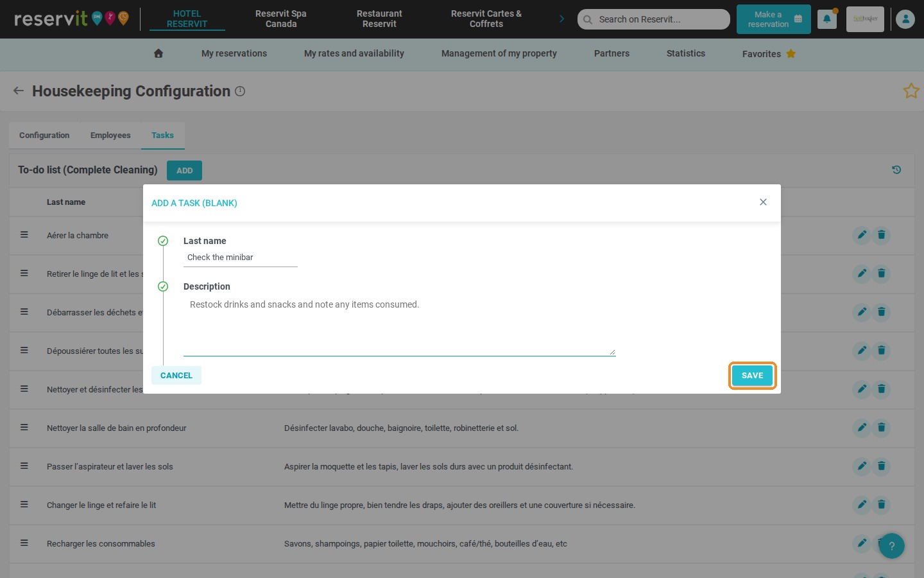Open My rates and availability menu

[354, 54]
